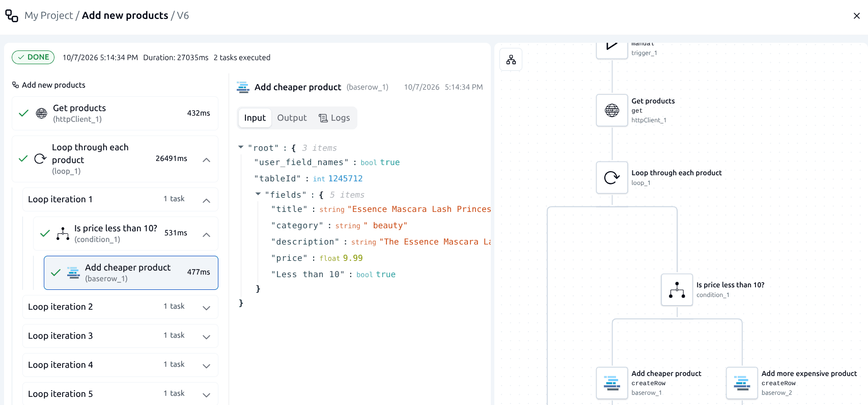This screenshot has width=868, height=405.
Task: Open My Project breadcrumb link
Action: [49, 15]
